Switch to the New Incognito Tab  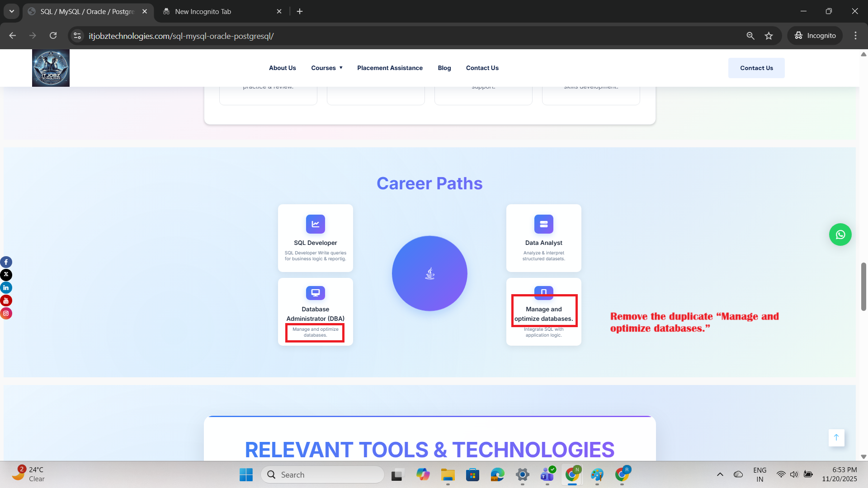(x=203, y=11)
